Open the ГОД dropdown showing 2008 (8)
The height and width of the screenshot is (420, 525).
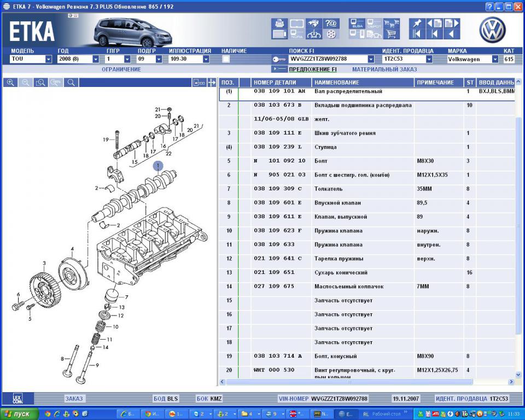click(x=96, y=59)
